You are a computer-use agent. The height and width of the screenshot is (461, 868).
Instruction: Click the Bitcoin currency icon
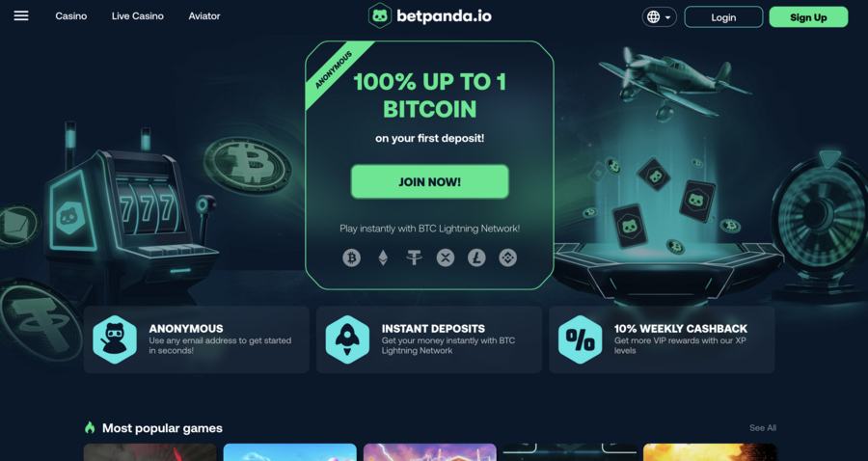(351, 258)
